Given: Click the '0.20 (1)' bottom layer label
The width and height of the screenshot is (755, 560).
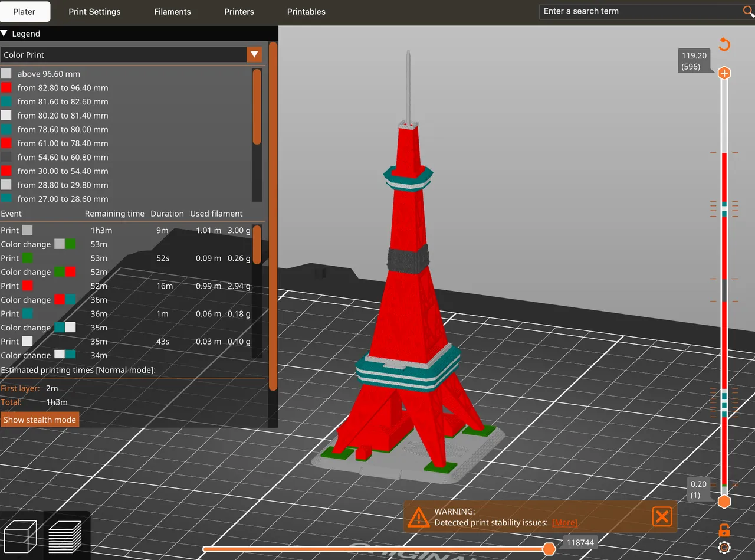Looking at the screenshot, I should point(698,489).
